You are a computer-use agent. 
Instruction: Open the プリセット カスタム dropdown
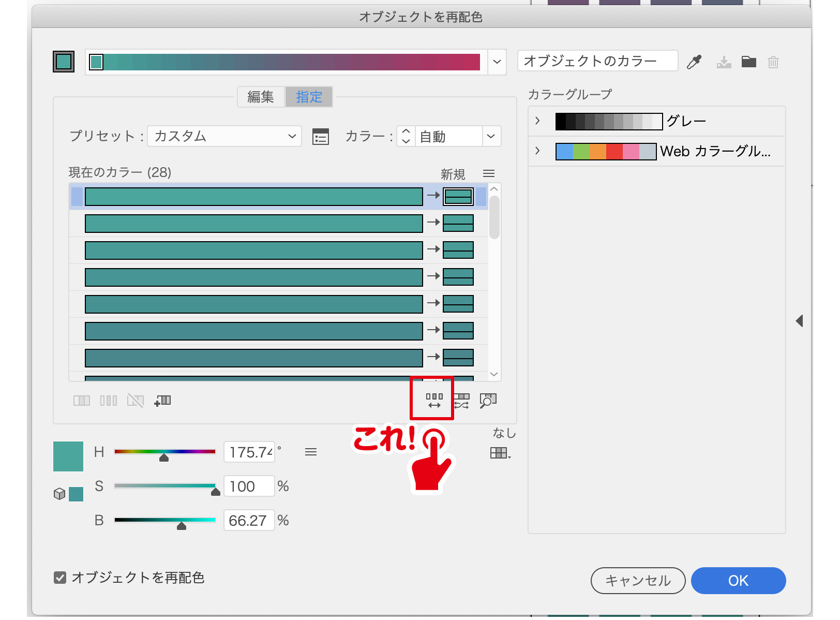tap(224, 137)
